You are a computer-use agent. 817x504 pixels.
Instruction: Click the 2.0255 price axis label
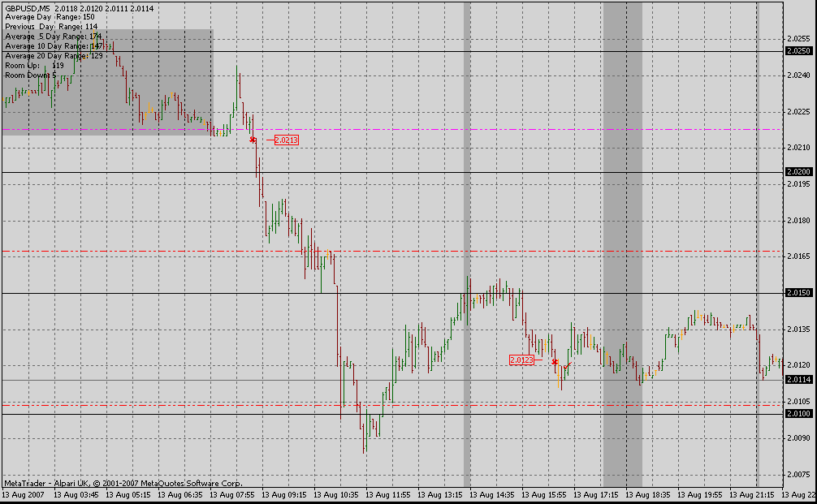(x=799, y=39)
